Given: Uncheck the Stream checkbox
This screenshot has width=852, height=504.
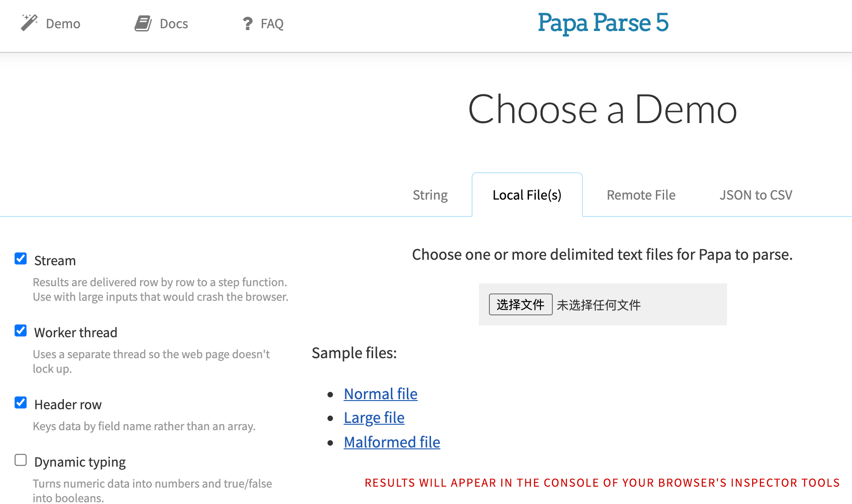Looking at the screenshot, I should (x=21, y=259).
